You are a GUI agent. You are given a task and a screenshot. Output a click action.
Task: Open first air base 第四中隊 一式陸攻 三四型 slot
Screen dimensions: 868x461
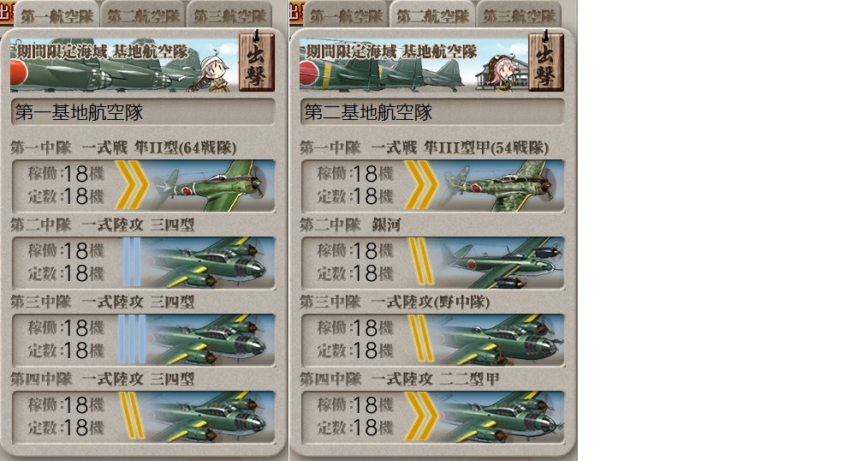click(143, 416)
